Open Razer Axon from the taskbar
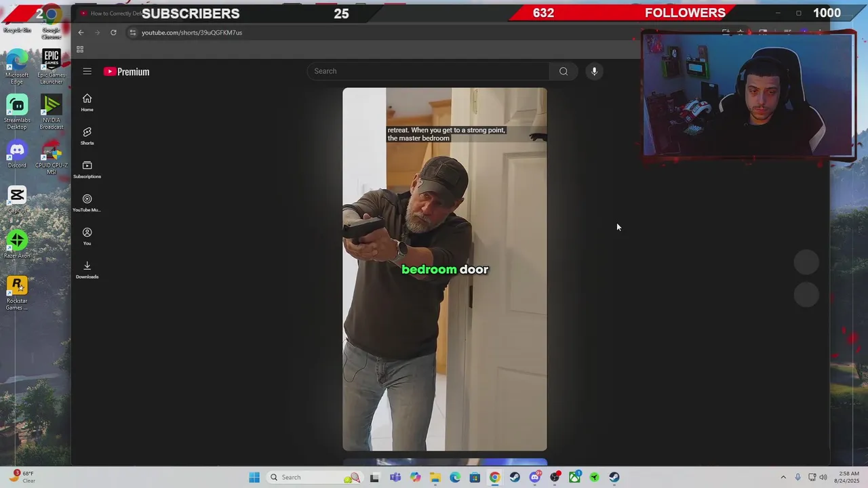 click(x=595, y=477)
